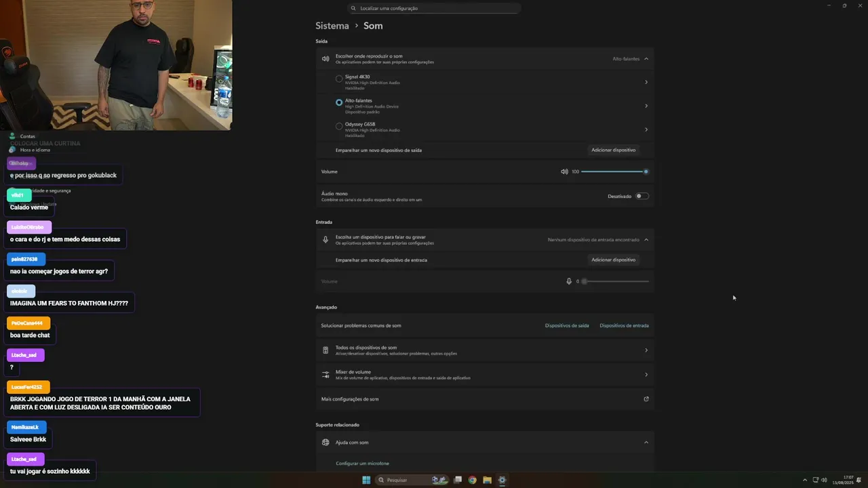Open Alto-falantes properties via its chevron
Viewport: 868px width, 488px height.
point(646,106)
